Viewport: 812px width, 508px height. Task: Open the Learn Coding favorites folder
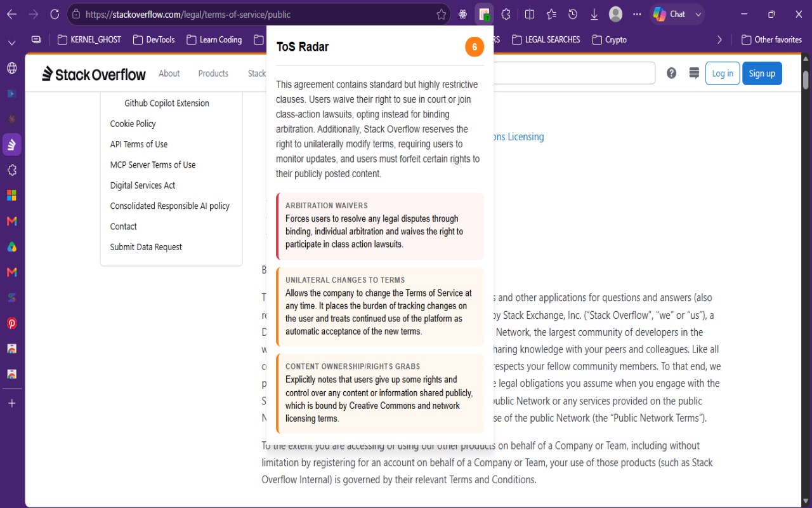[214, 39]
